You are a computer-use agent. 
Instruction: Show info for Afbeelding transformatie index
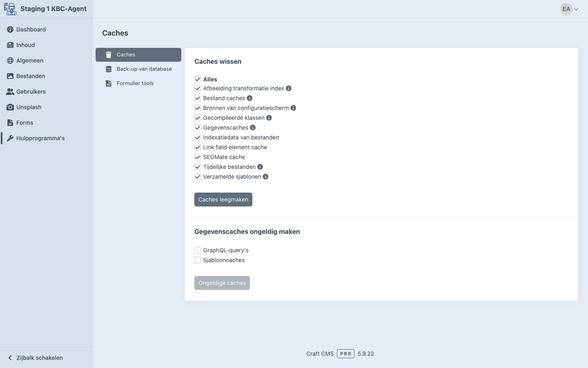(x=289, y=88)
